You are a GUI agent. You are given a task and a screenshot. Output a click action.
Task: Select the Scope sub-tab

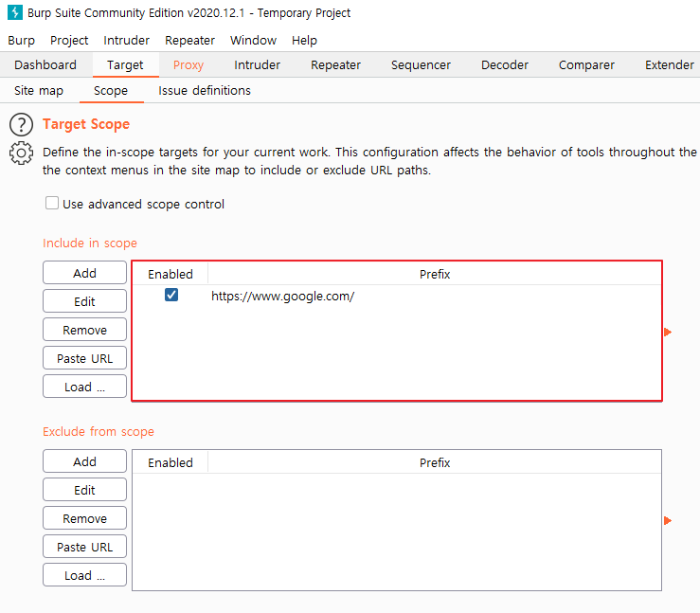coord(111,91)
